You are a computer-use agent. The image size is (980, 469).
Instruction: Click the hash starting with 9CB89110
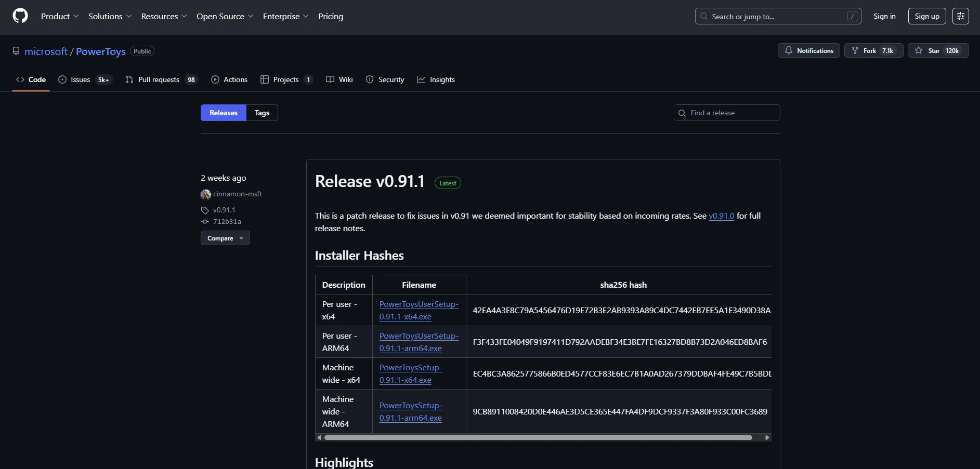tap(620, 412)
